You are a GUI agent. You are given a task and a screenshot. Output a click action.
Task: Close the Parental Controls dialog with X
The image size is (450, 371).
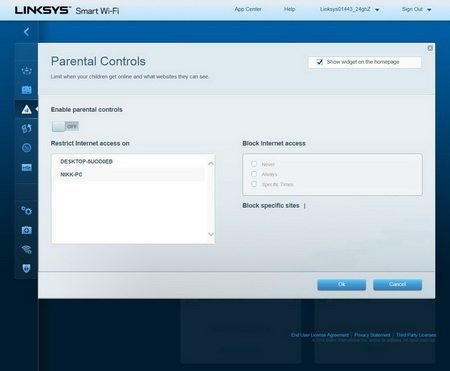(430, 48)
